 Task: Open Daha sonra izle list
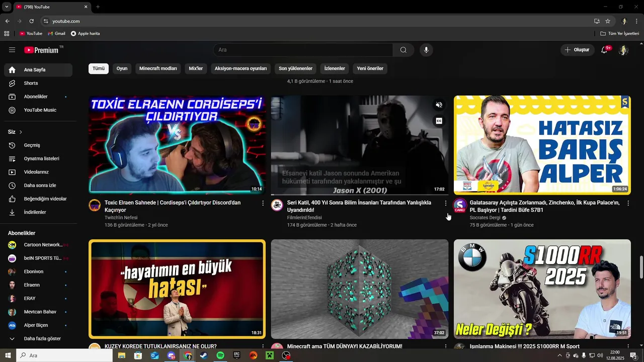38,186
